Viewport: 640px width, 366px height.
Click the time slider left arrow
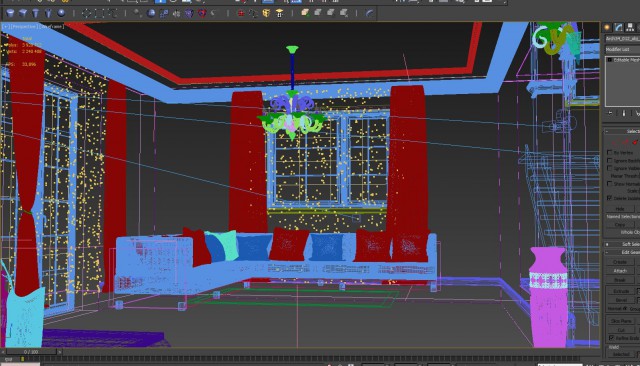[x=3, y=351]
